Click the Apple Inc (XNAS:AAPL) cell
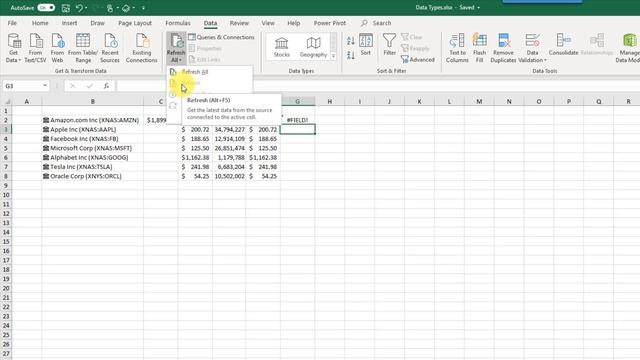Viewport: 640px width, 360px height. pos(93,129)
